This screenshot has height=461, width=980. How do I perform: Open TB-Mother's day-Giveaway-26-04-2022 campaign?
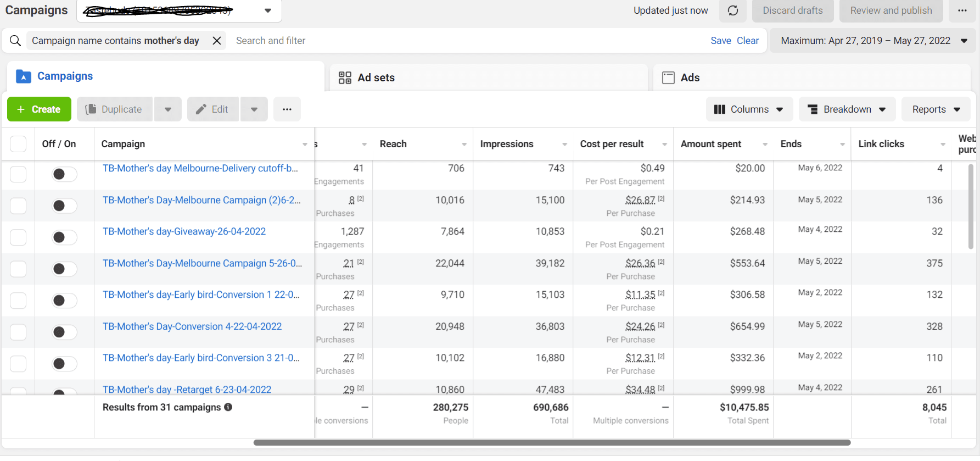point(184,231)
